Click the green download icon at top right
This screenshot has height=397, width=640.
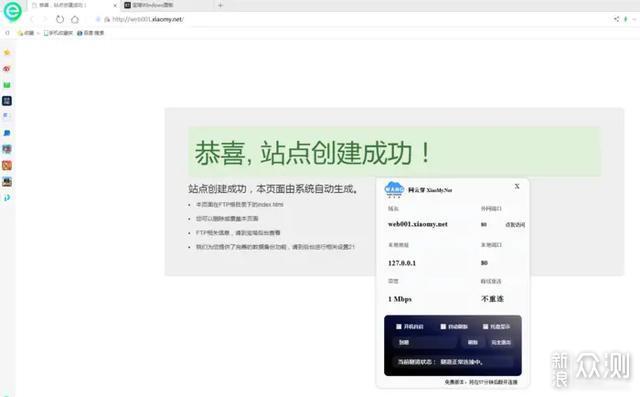click(625, 19)
